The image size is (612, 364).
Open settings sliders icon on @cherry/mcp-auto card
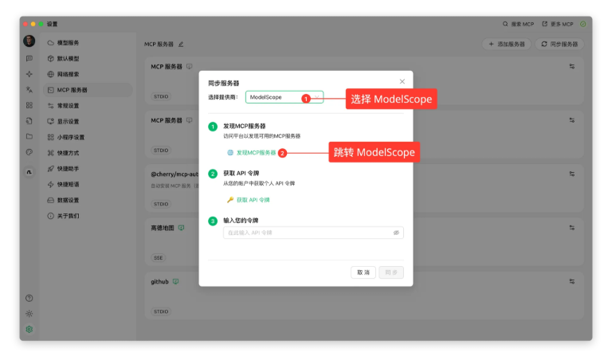(x=572, y=174)
